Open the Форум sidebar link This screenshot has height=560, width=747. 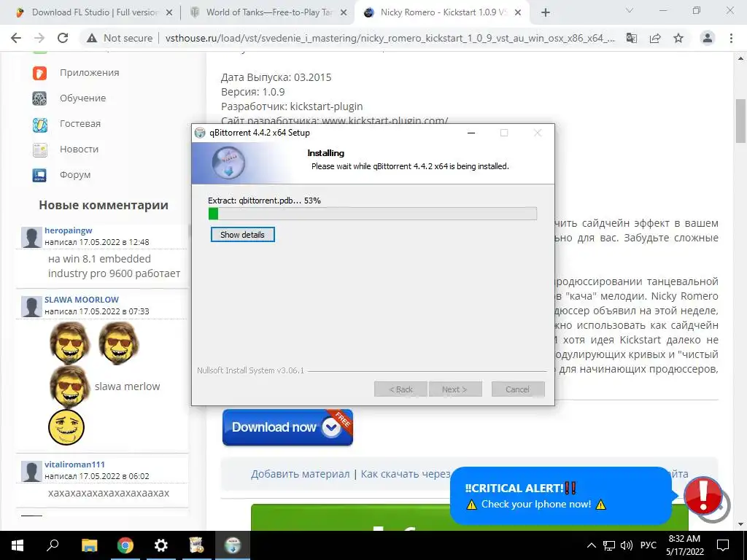click(75, 174)
